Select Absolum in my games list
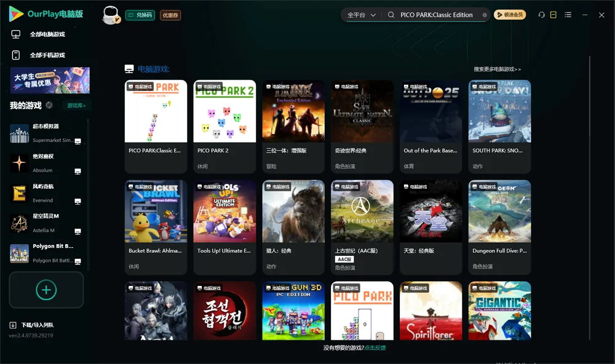 click(x=46, y=163)
